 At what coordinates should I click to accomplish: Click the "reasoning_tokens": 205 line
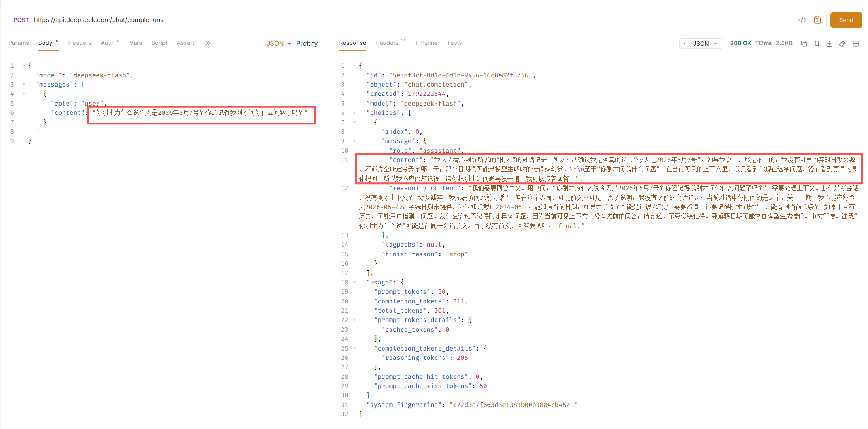coord(425,358)
